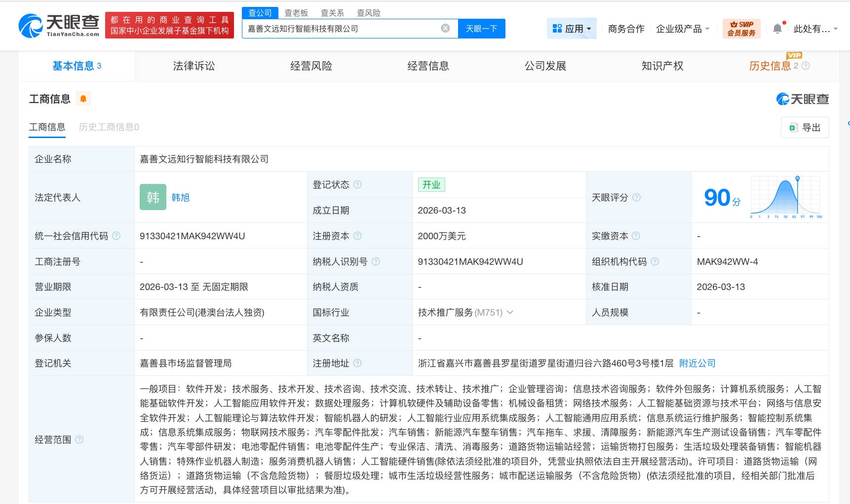The width and height of the screenshot is (850, 504).
Task: Click the orange alert bell beside 工商信息
Action: pyautogui.click(x=83, y=99)
